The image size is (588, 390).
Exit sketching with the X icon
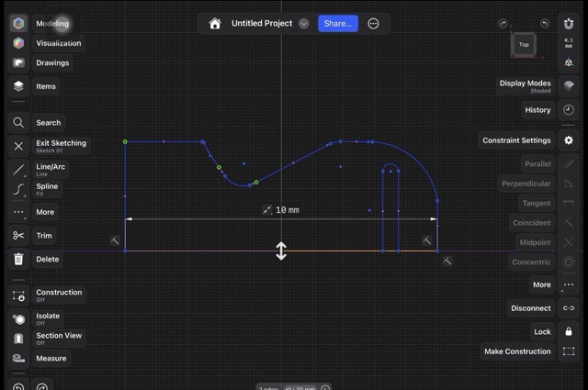[18, 146]
